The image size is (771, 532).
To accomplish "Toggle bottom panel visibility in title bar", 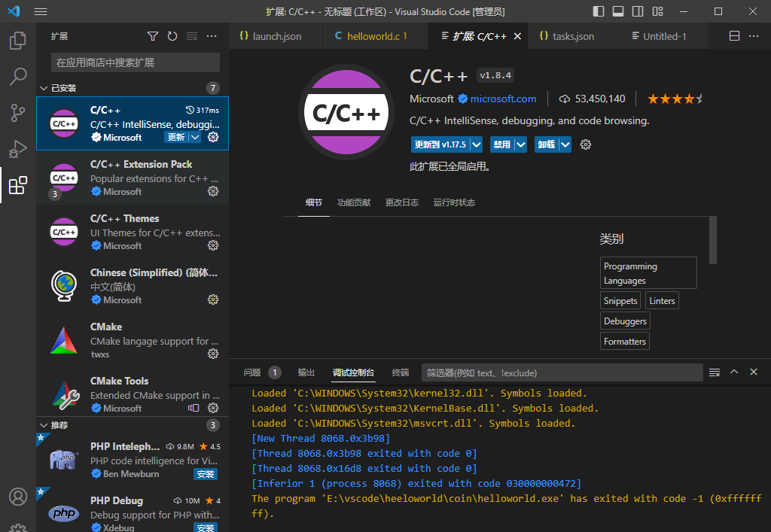I will click(618, 11).
